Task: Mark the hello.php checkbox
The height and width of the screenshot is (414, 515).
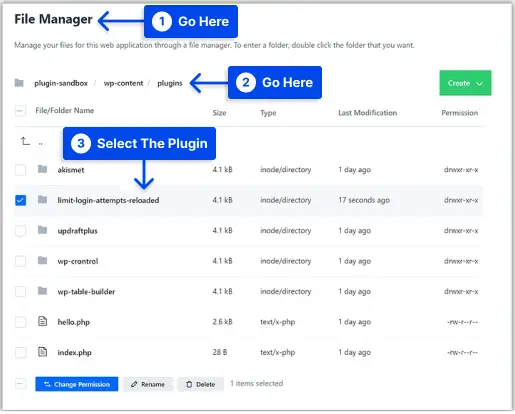Action: (20, 322)
